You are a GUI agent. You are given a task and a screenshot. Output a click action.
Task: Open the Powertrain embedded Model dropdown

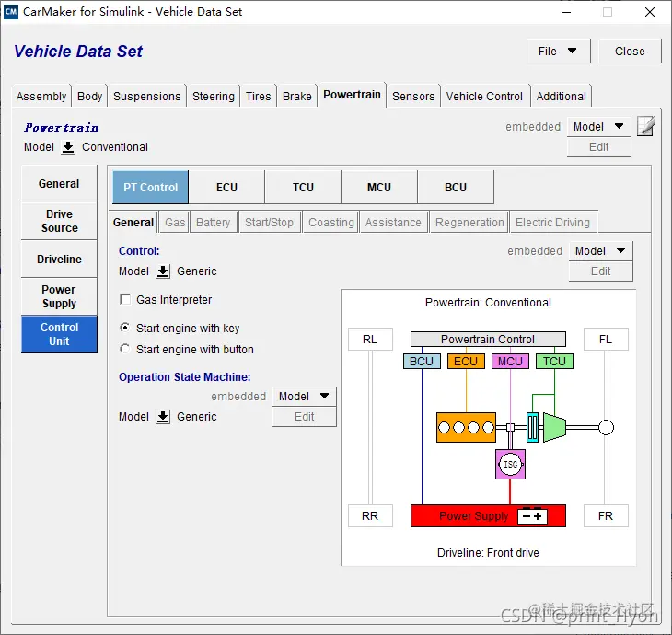(x=598, y=127)
